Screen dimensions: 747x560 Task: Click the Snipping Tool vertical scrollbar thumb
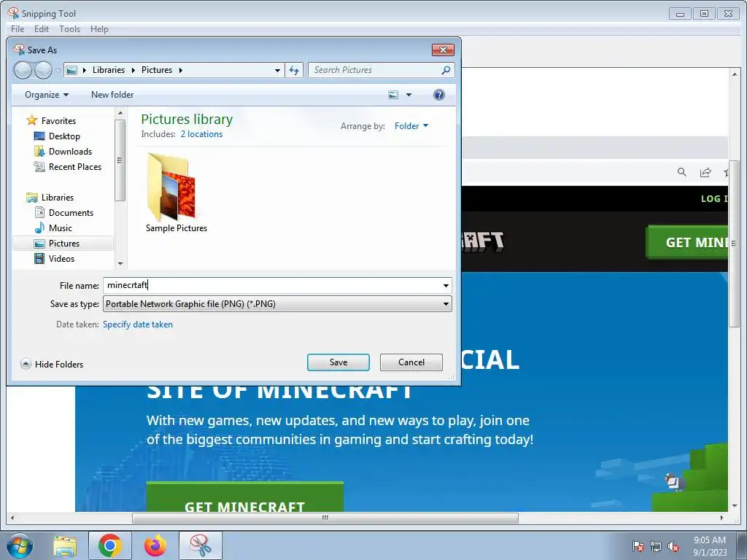[x=734, y=244]
